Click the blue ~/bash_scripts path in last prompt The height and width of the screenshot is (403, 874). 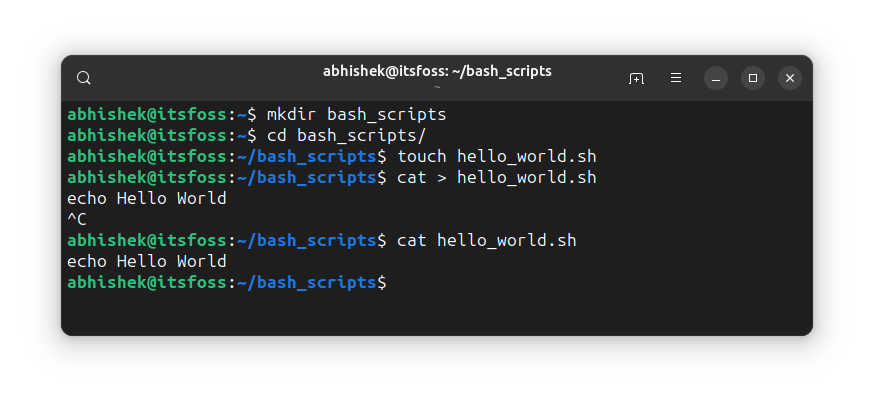click(307, 284)
